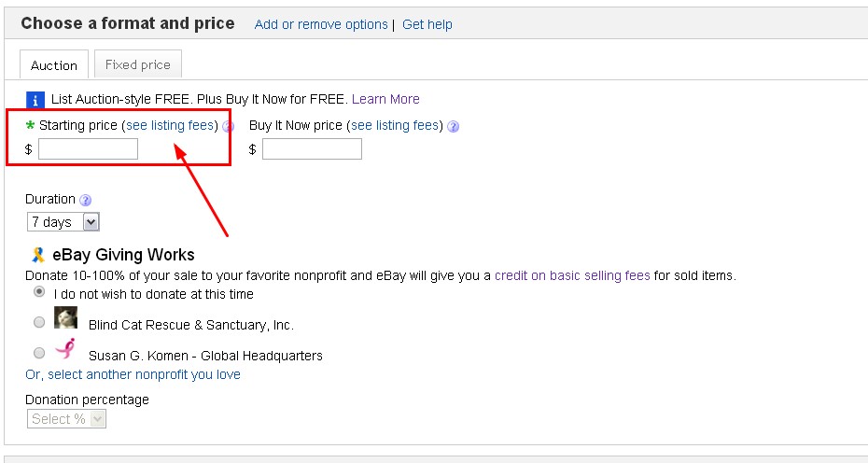The height and width of the screenshot is (463, 868).
Task: Click the 'Choose a format and price' heading
Action: [x=128, y=23]
